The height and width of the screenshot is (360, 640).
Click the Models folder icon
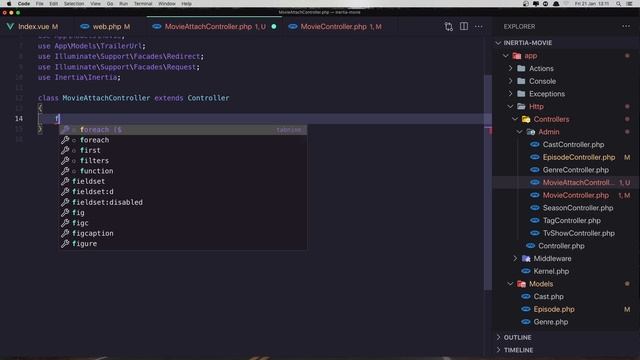(521, 284)
